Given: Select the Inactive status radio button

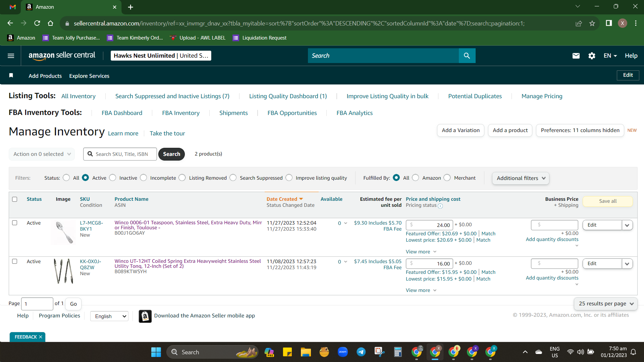Looking at the screenshot, I should [113, 178].
